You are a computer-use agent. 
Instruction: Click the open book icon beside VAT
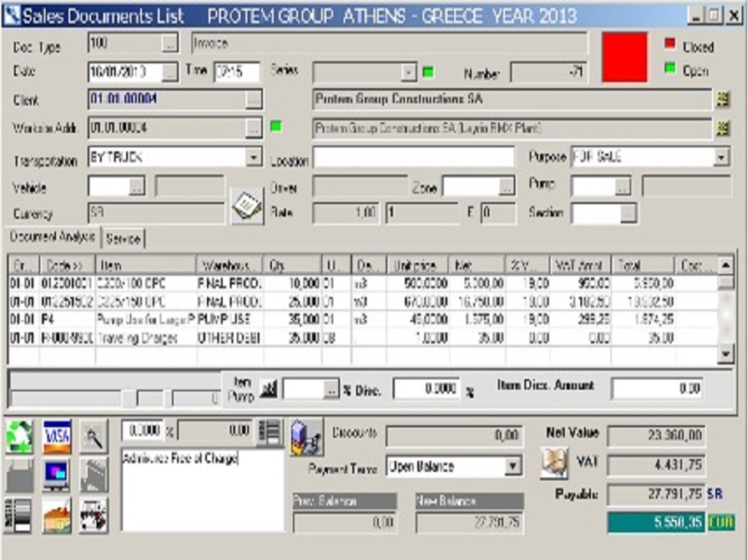(554, 463)
